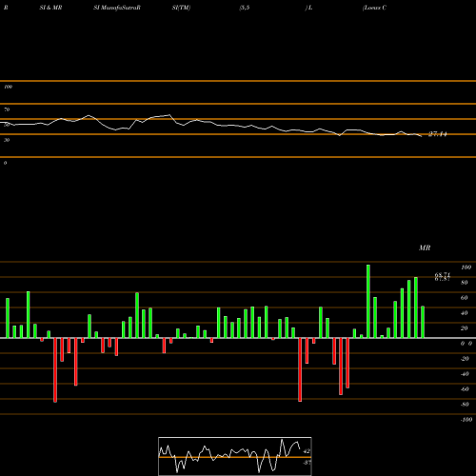476x476 pixels.
Task: Click the 'MR' panel title
Action: pyautogui.click(x=425, y=248)
